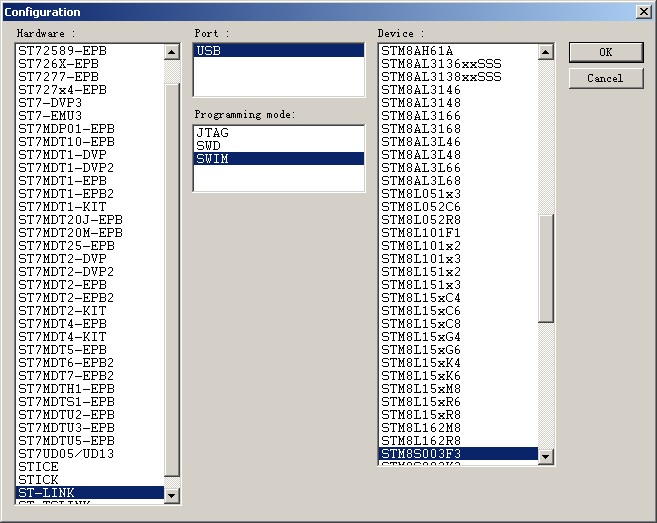Image resolution: width=657 pixels, height=523 pixels.
Task: Select STM8L162M8 device
Action: (x=458, y=427)
